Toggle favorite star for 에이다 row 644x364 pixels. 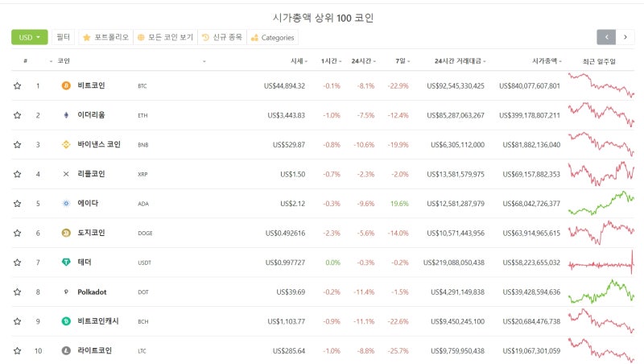[17, 204]
